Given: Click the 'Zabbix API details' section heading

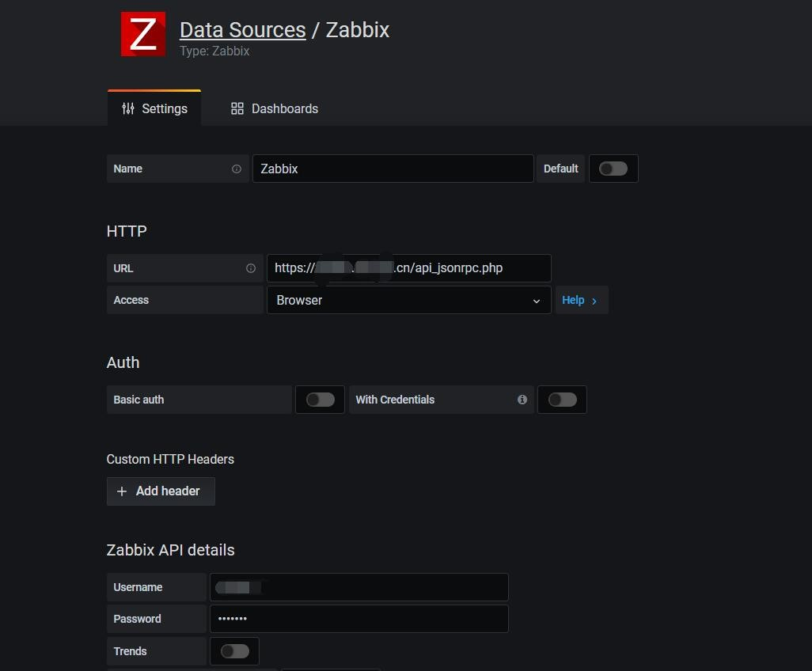Looking at the screenshot, I should click(x=170, y=550).
